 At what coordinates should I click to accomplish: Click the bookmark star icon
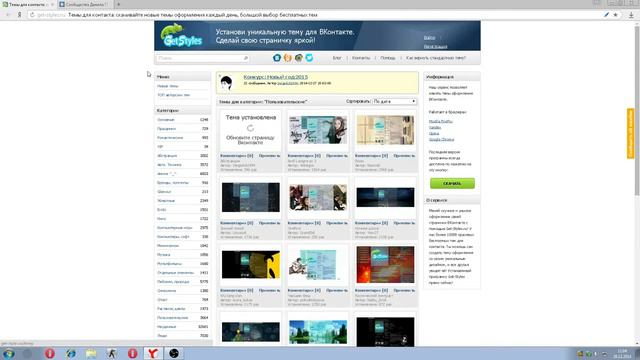616,15
